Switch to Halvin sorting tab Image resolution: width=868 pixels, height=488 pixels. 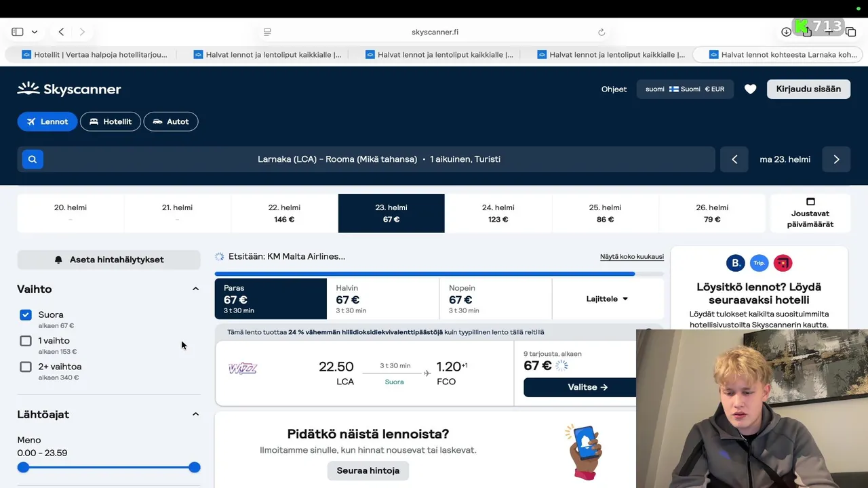(x=383, y=299)
